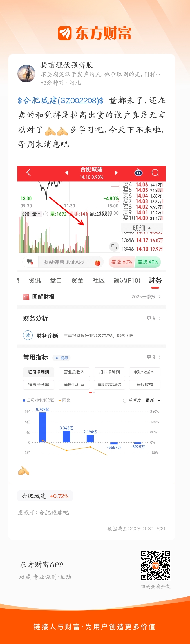The image size is (190, 644).
Task: Select the 归母净利润 indicator chip
Action: coord(39,372)
